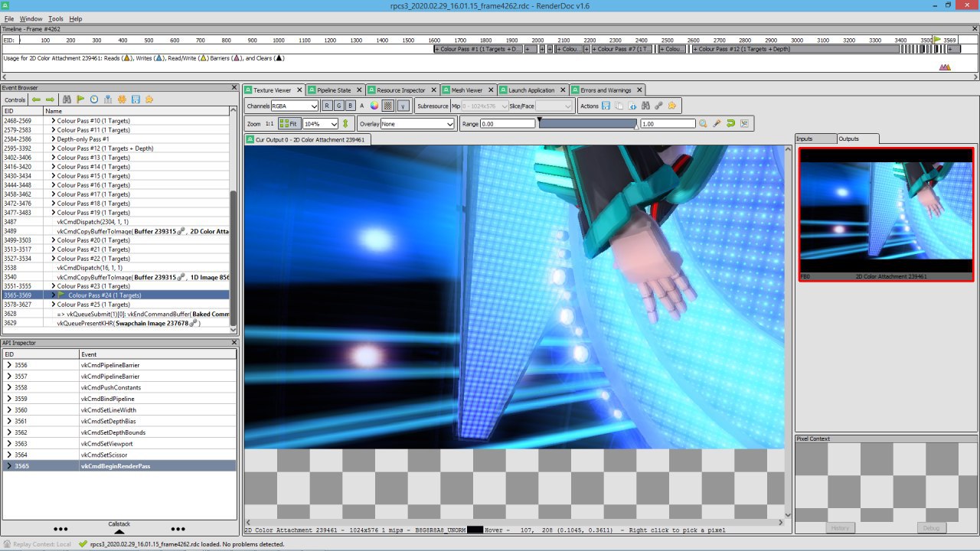Click the History button in Pixel Context
Image resolution: width=980 pixels, height=551 pixels.
click(841, 528)
